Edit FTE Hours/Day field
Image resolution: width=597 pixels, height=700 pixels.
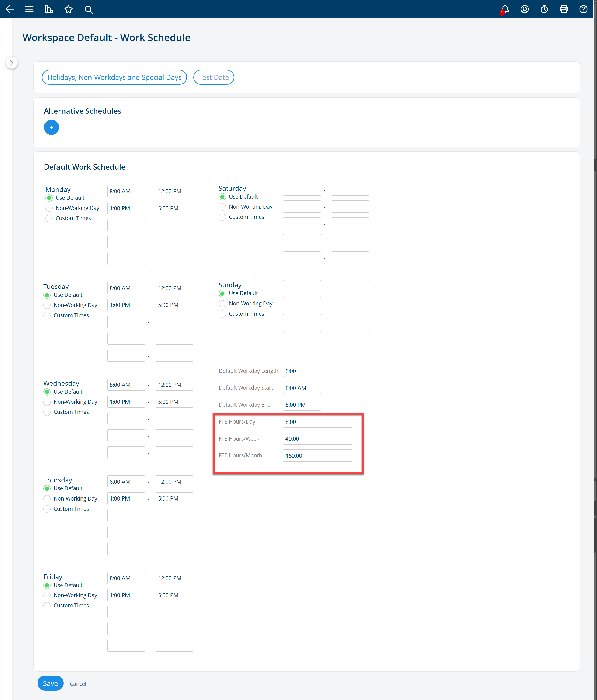[x=317, y=422]
